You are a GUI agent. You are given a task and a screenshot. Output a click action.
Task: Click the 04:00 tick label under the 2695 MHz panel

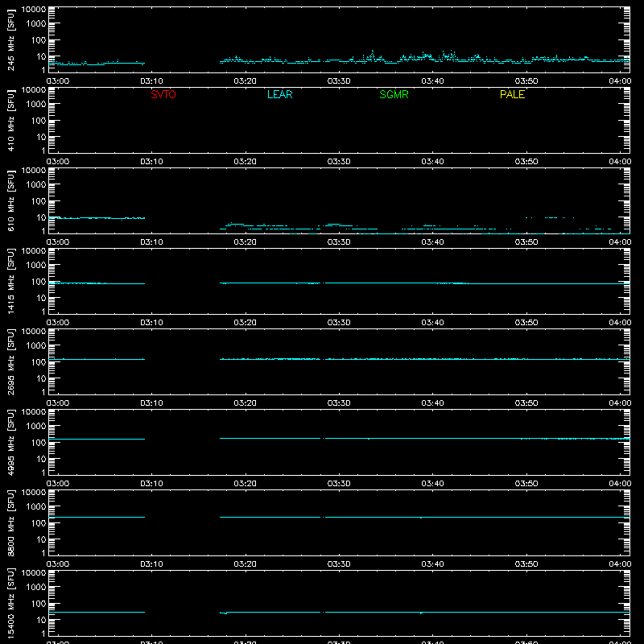point(620,403)
